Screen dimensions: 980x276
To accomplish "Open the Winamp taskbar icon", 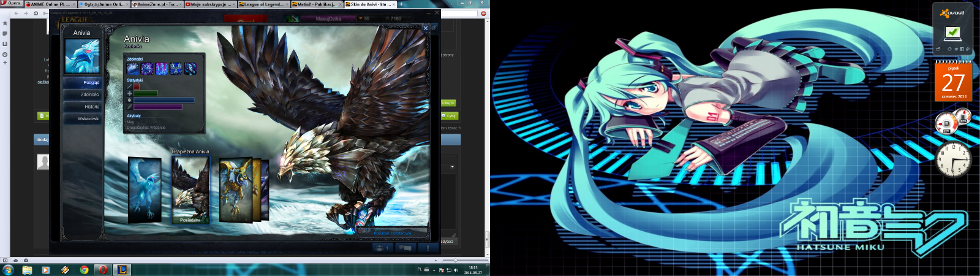I will pos(64,270).
